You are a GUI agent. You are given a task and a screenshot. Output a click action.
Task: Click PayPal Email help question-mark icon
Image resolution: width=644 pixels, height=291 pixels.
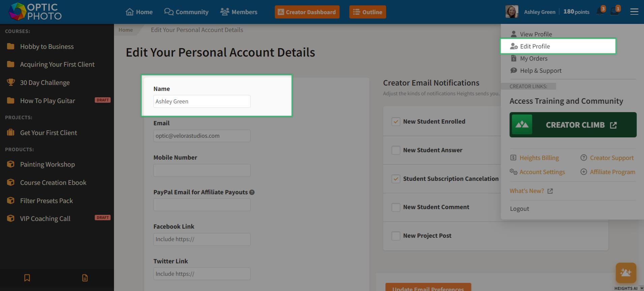pos(252,192)
